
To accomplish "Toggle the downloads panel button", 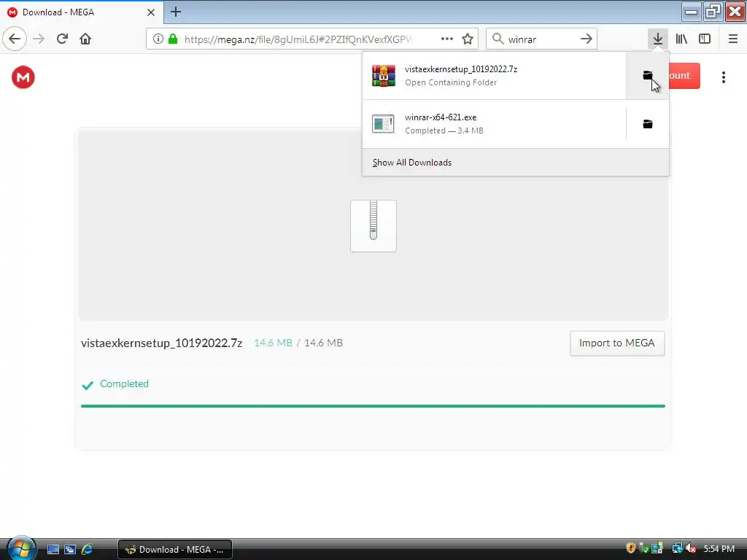I will (658, 39).
